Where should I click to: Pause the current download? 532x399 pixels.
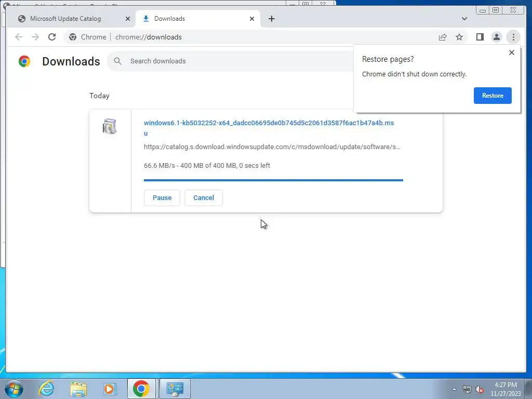(162, 197)
